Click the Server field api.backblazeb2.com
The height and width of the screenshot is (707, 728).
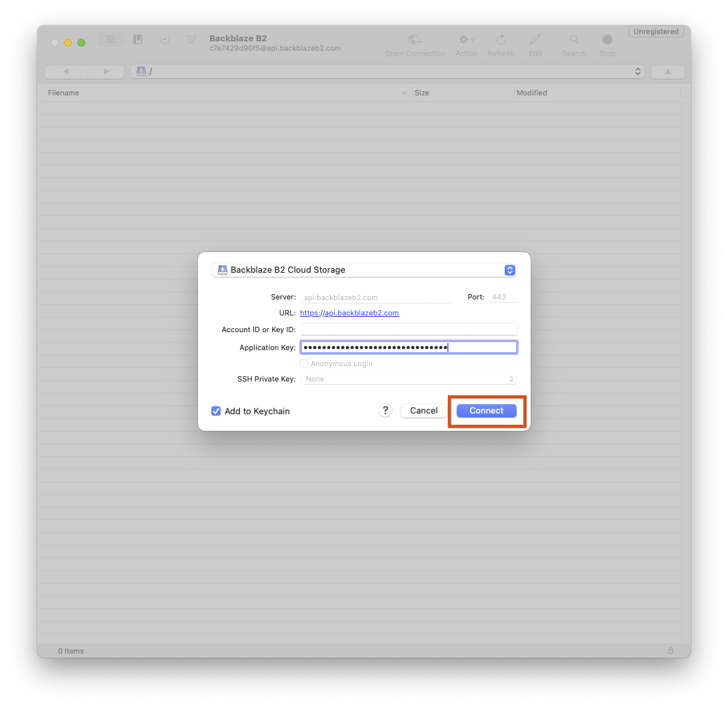click(x=375, y=297)
